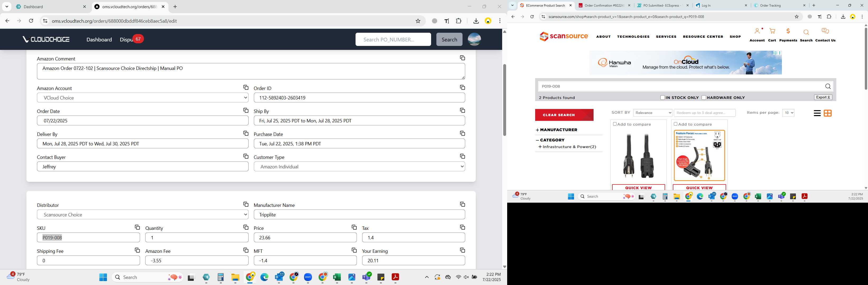Screen dimensions: 868x285
Task: Click the magnifier in ScanSource search box
Action: coord(828,87)
